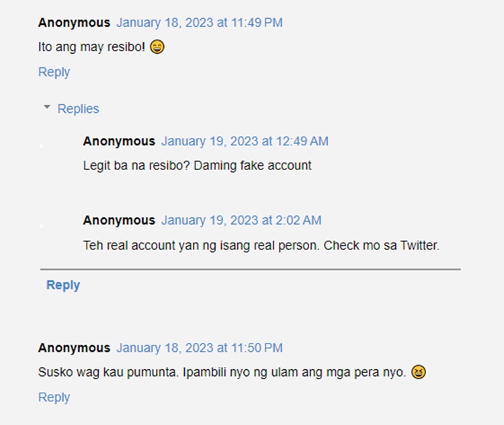Open the January 18, 2023 at 11:50 PM timestamp link

200,348
